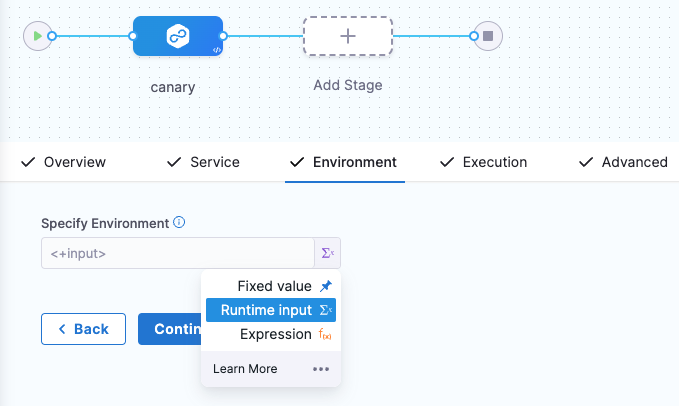679x406 pixels.
Task: Go to the Execution tab
Action: pos(484,162)
